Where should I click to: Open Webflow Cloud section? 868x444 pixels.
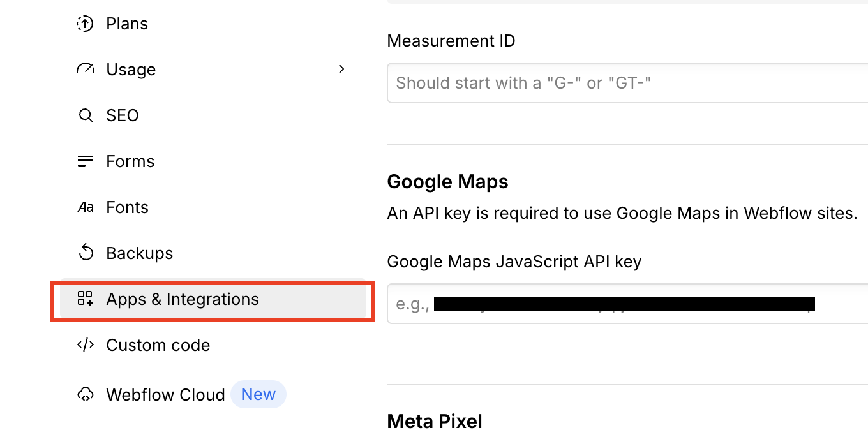coord(165,395)
